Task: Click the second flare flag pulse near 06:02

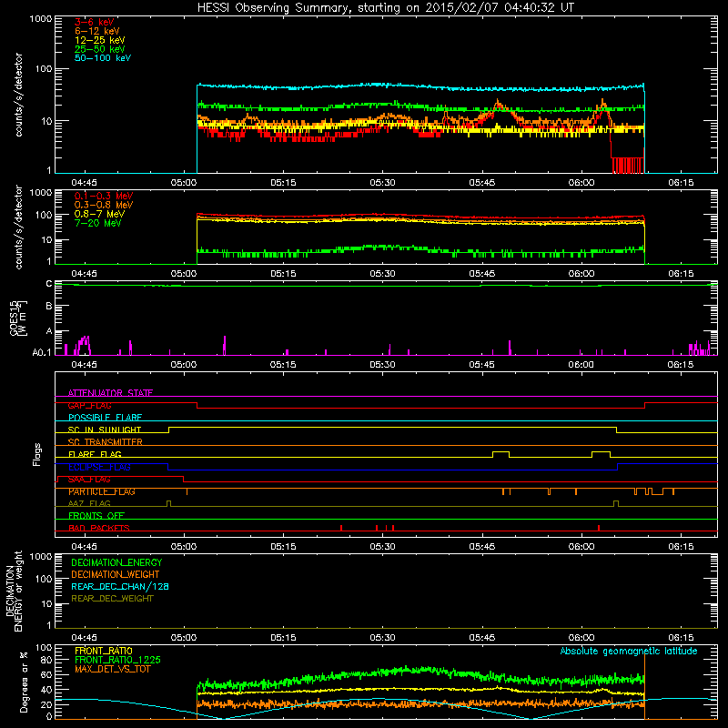Action: (601, 453)
